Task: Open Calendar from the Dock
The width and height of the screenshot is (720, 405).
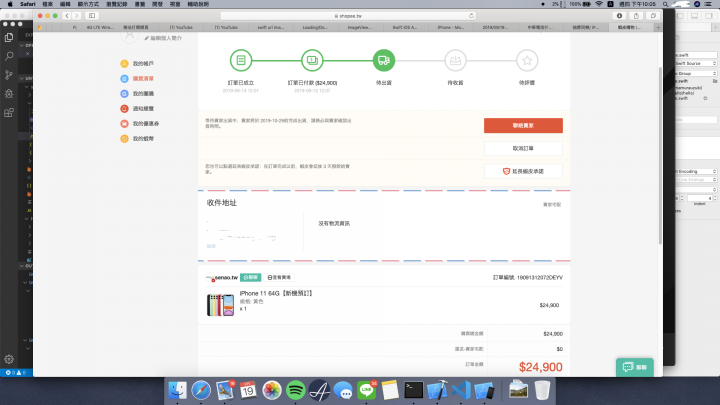Action: pyautogui.click(x=248, y=390)
